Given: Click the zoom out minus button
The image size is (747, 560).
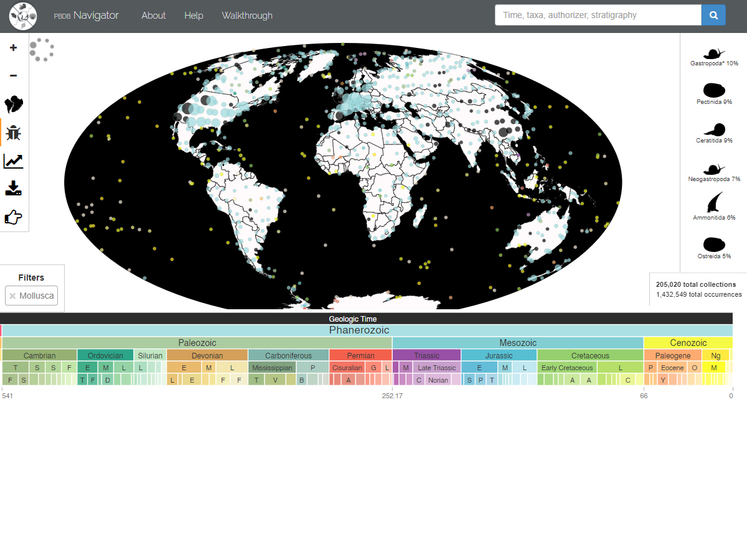Looking at the screenshot, I should 14,76.
